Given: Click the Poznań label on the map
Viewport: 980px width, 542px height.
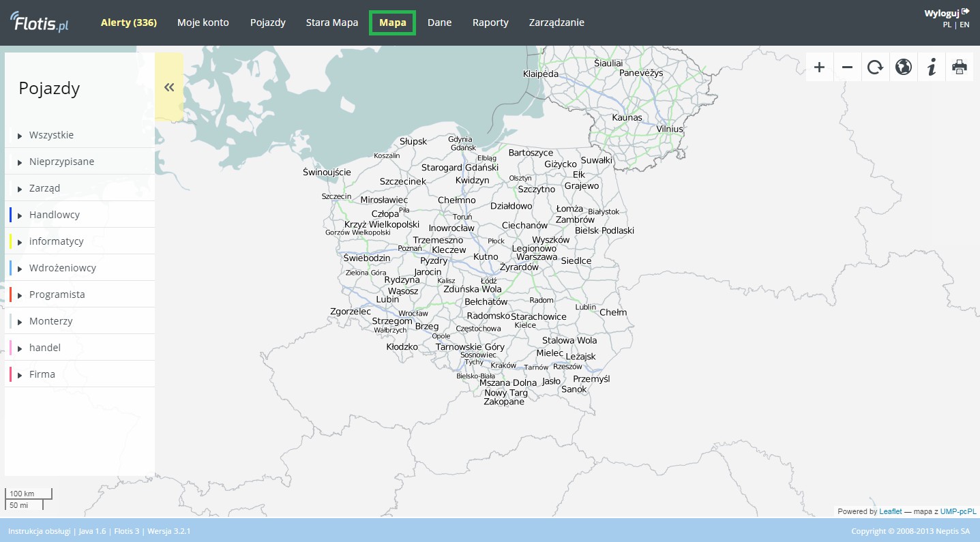Looking at the screenshot, I should 410,249.
